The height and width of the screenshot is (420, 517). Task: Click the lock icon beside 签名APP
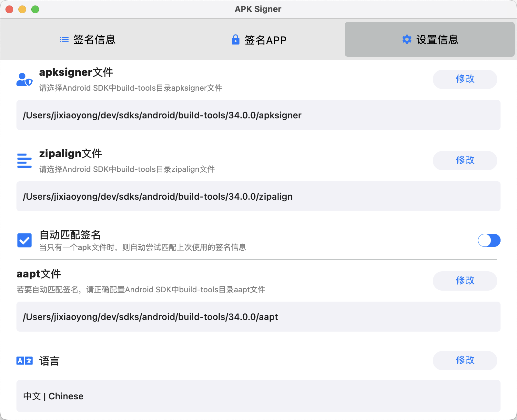pyautogui.click(x=236, y=39)
